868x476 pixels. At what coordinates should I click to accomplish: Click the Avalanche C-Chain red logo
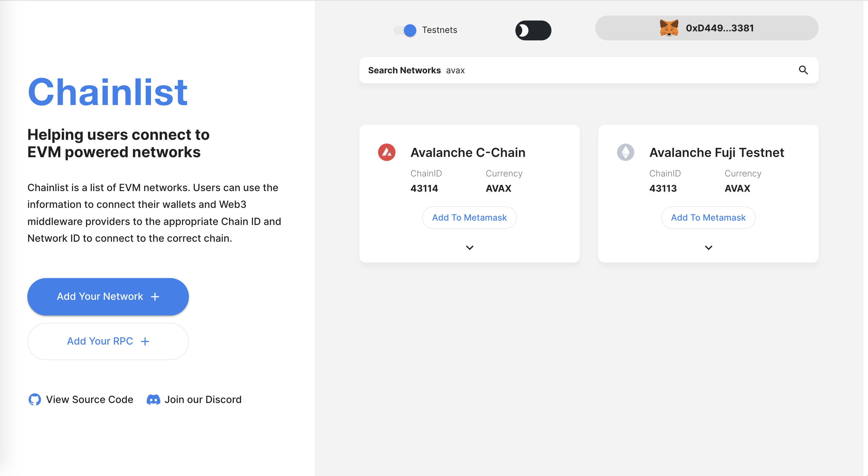click(x=386, y=152)
